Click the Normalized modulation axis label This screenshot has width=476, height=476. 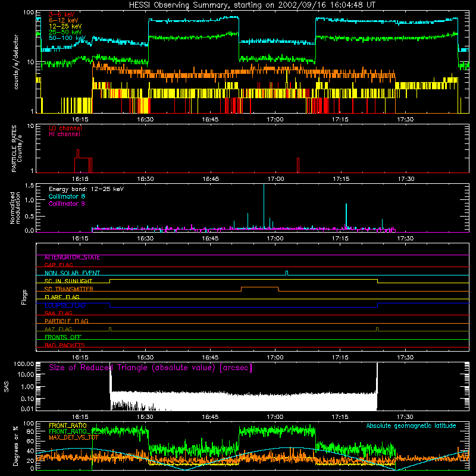click(x=15, y=208)
